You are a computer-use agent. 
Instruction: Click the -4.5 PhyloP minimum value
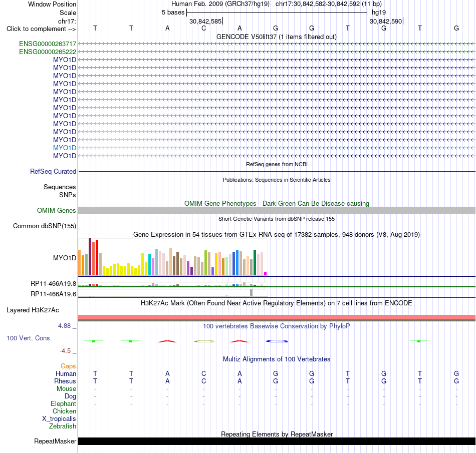pos(65,351)
